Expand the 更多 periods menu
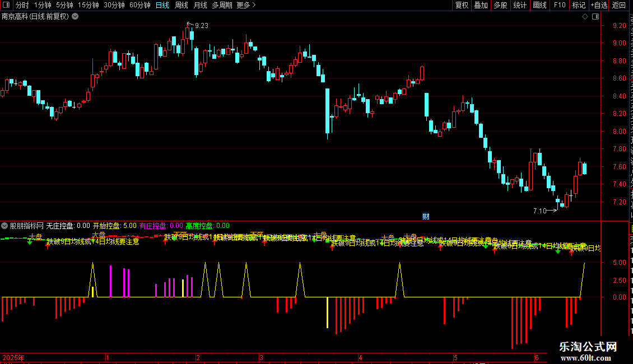Image resolution: width=633 pixels, height=364 pixels. [x=246, y=5]
